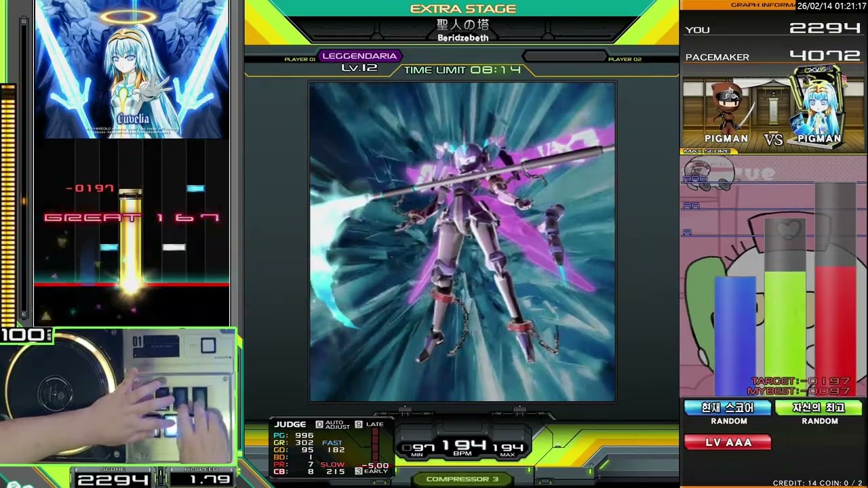Click the red LV AAA button
Image resolution: width=868 pixels, height=488 pixels.
pyautogui.click(x=728, y=443)
